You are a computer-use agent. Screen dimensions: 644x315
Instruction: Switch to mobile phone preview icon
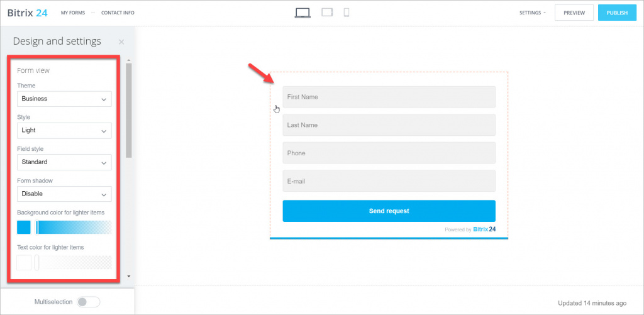click(x=347, y=13)
